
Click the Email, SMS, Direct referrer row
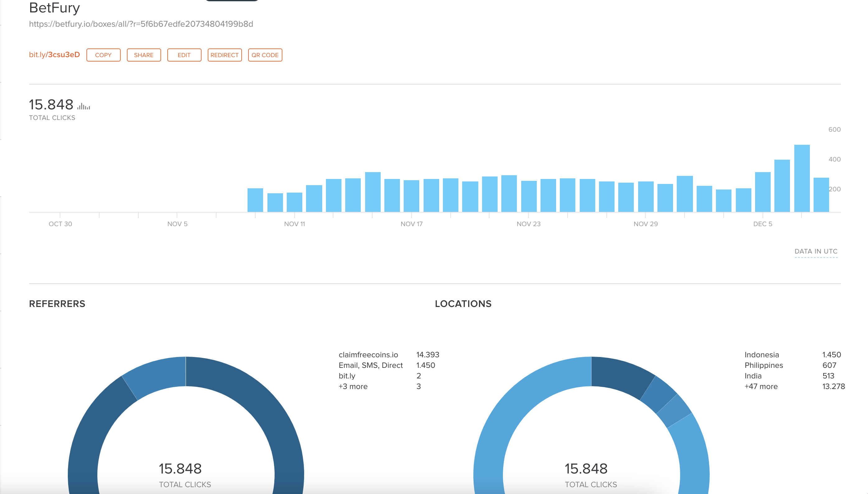[x=387, y=365]
